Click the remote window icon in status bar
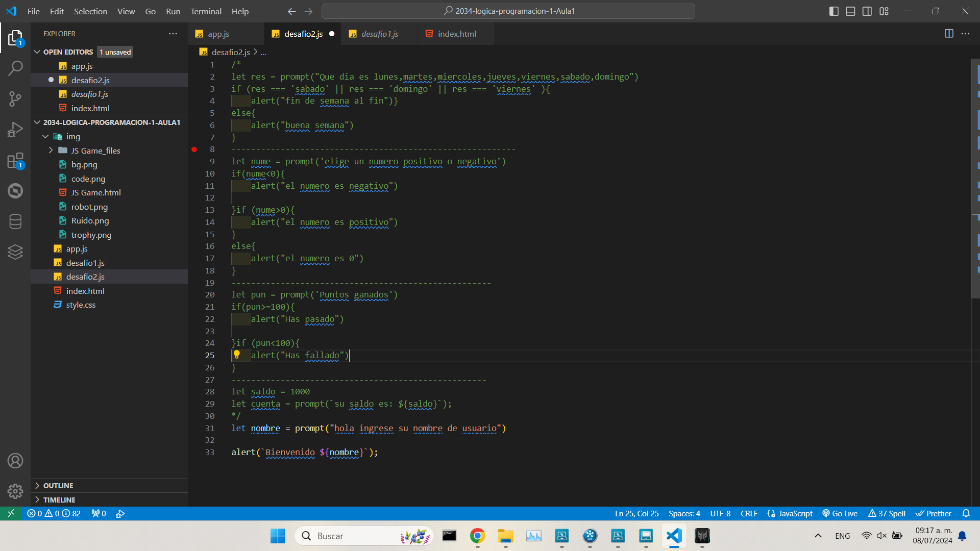The image size is (980, 551). (11, 513)
